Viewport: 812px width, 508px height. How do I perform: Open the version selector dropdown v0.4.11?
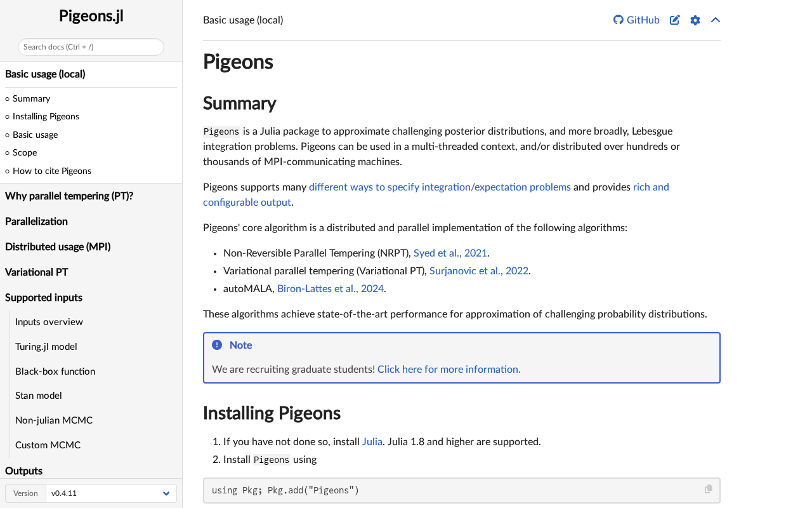tap(111, 493)
